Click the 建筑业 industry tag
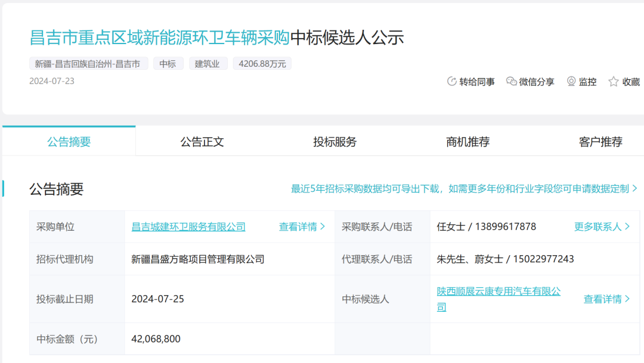The image size is (644, 363). [208, 64]
